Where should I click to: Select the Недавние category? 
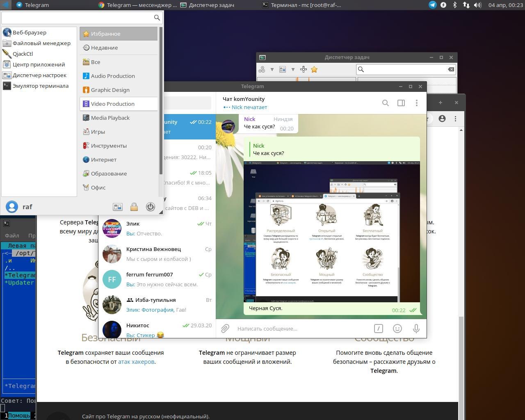pyautogui.click(x=119, y=48)
